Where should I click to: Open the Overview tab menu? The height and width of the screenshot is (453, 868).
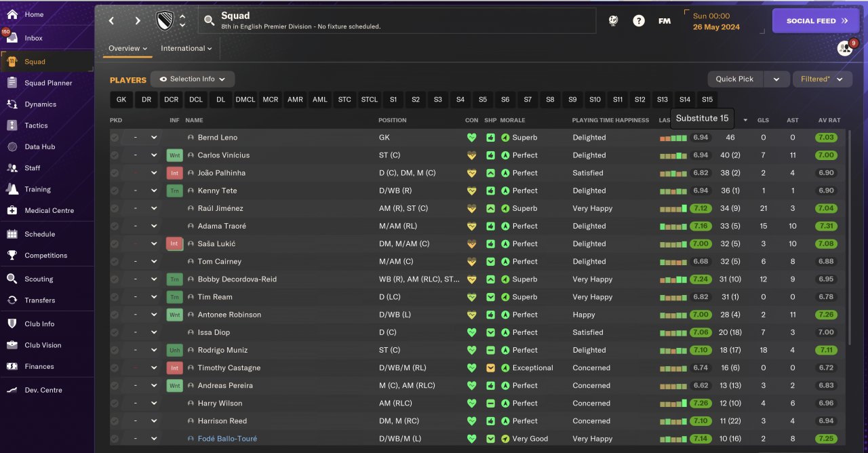click(127, 48)
